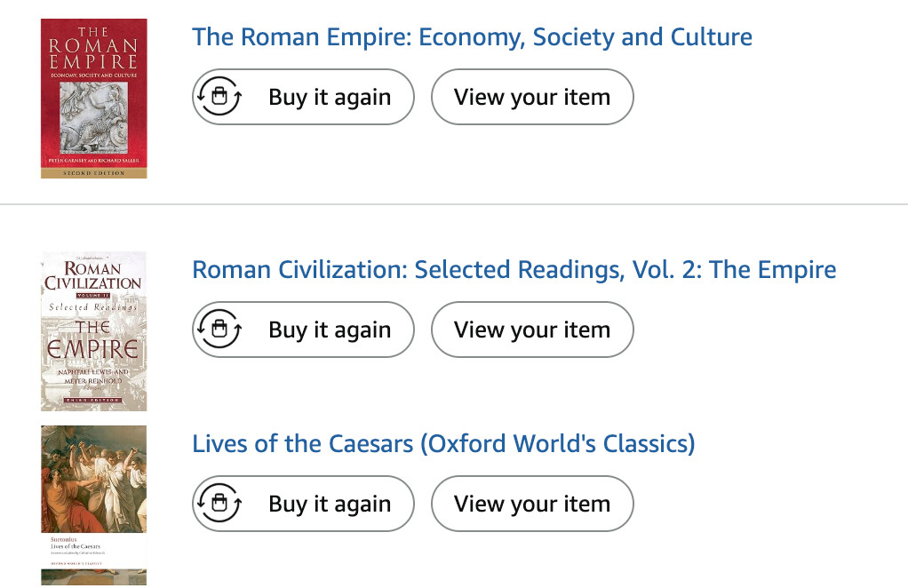Click "THE EMPIRE" lettering on the Roman Civilization cover
908x588 pixels.
(93, 339)
